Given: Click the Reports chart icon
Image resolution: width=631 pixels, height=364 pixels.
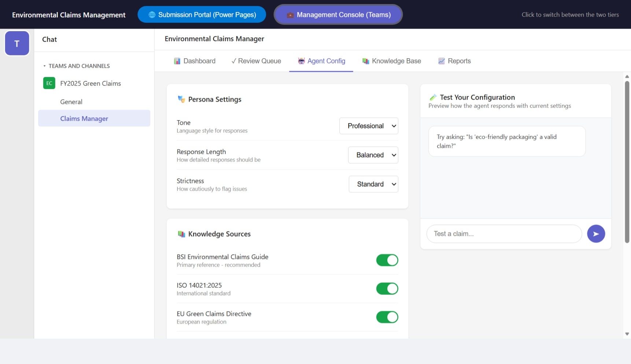Looking at the screenshot, I should (x=442, y=61).
